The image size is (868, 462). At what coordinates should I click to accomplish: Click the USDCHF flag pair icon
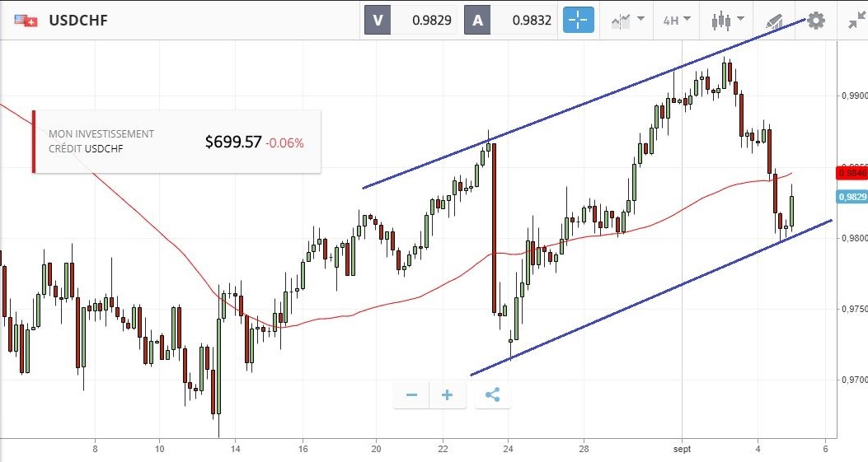26,21
